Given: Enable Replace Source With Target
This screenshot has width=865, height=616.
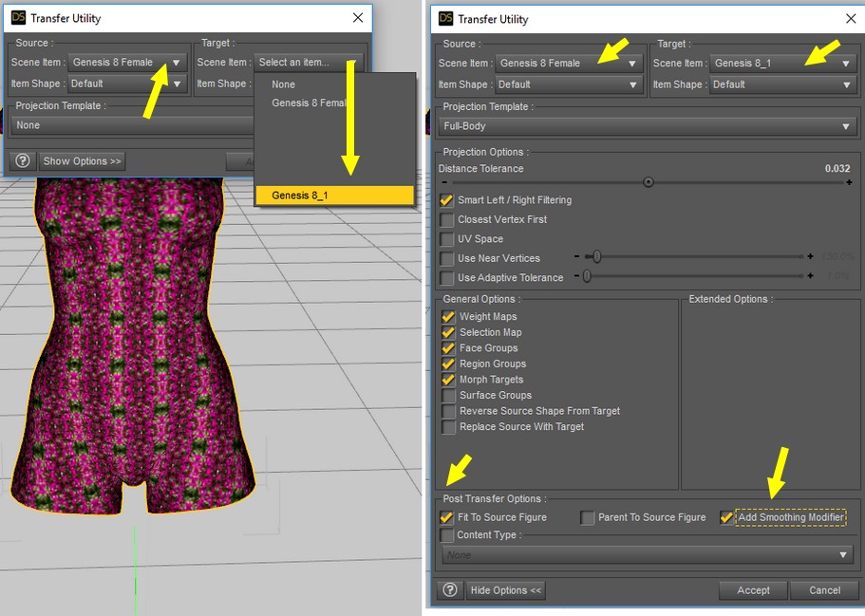Looking at the screenshot, I should (x=448, y=427).
